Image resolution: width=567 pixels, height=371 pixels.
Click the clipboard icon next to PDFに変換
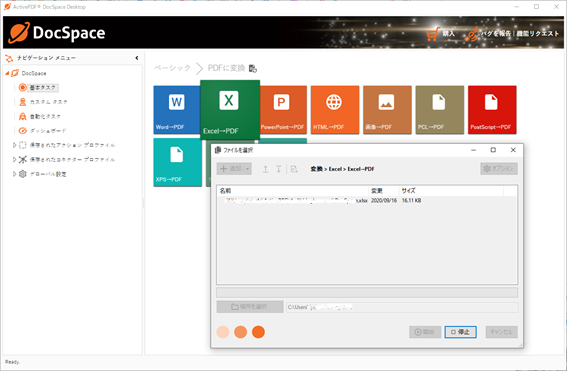(253, 68)
